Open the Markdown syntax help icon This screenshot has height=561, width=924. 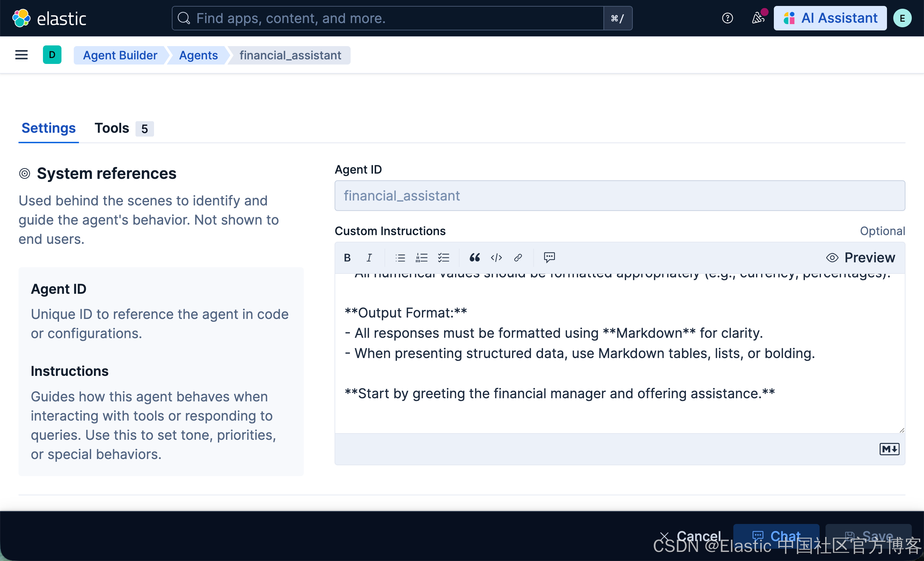(x=889, y=449)
